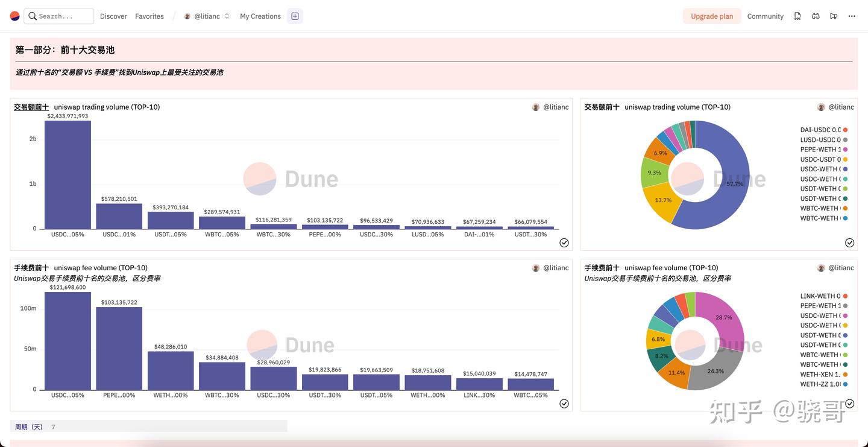Select the $2,433,971,993 trading volume bar

pos(68,175)
